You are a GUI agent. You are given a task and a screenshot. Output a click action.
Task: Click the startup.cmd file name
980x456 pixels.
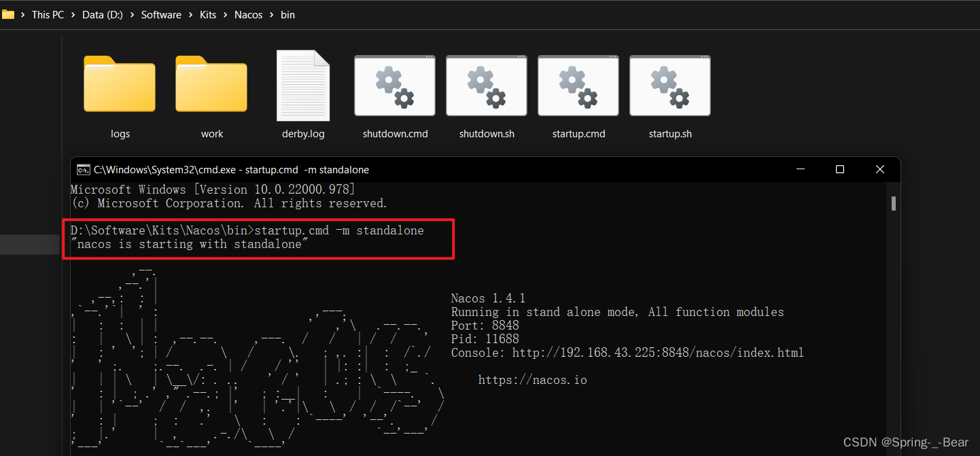point(578,134)
